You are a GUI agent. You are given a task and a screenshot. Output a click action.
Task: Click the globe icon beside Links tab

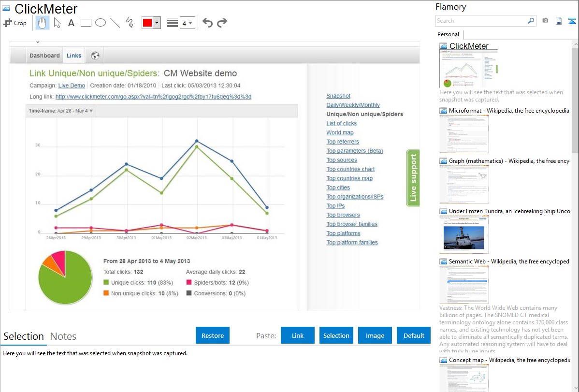95,56
